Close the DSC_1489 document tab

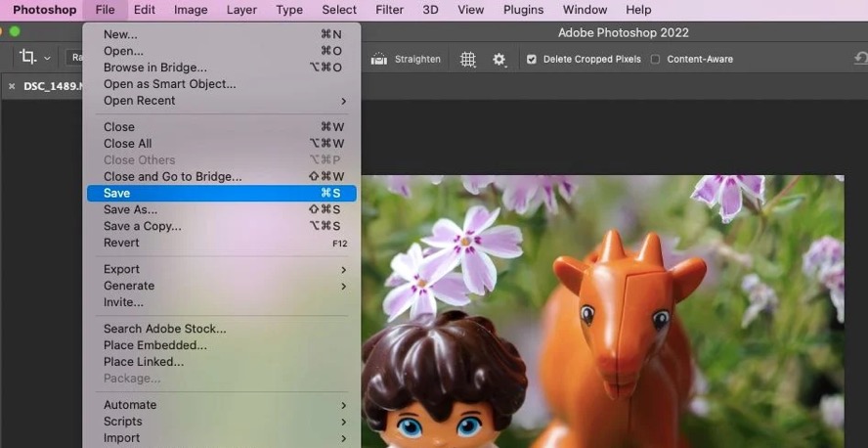[12, 86]
